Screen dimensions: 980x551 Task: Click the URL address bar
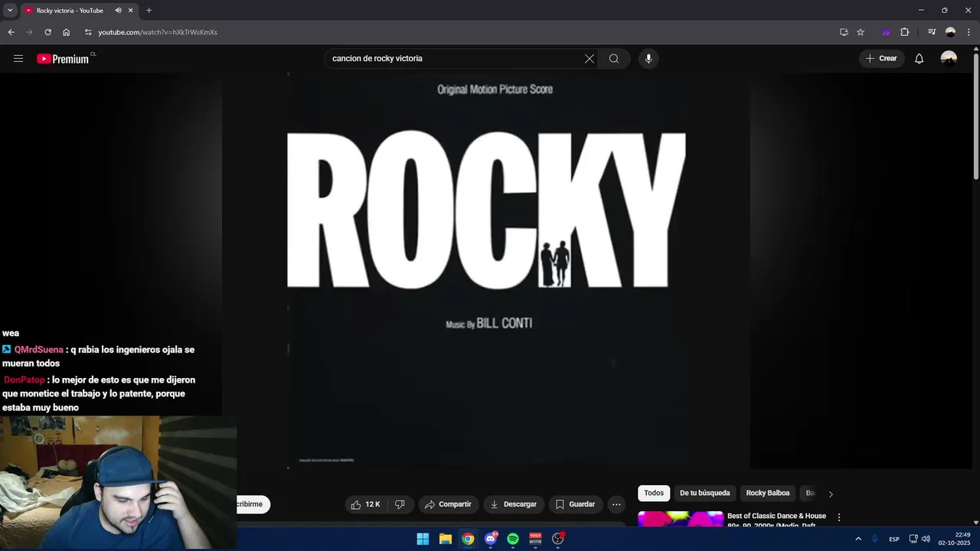pyautogui.click(x=459, y=32)
